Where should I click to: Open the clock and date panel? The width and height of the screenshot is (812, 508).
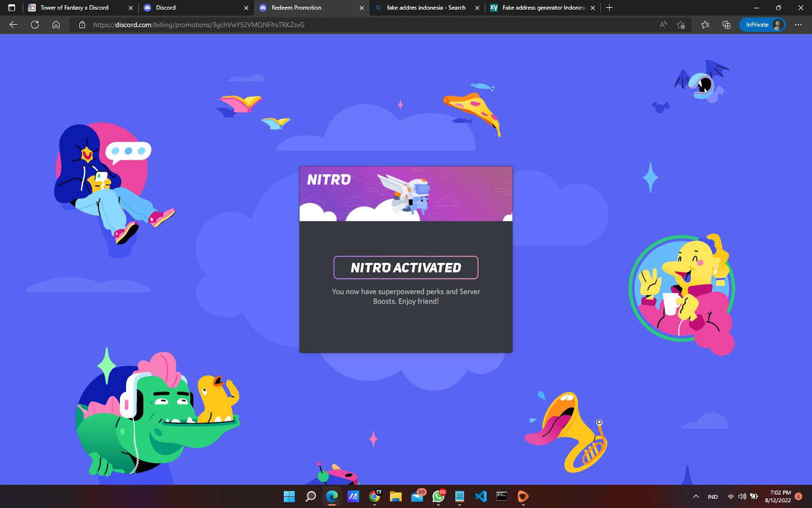point(777,496)
